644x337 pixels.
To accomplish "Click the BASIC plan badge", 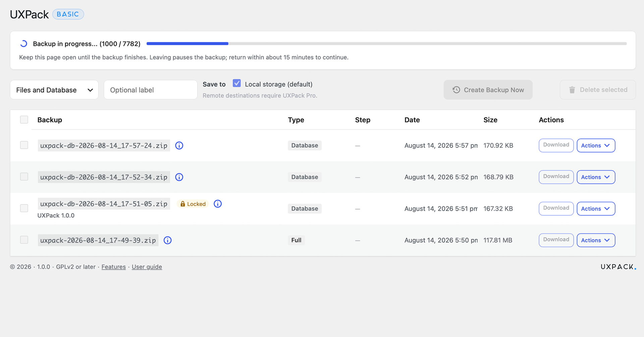I will 68,14.
